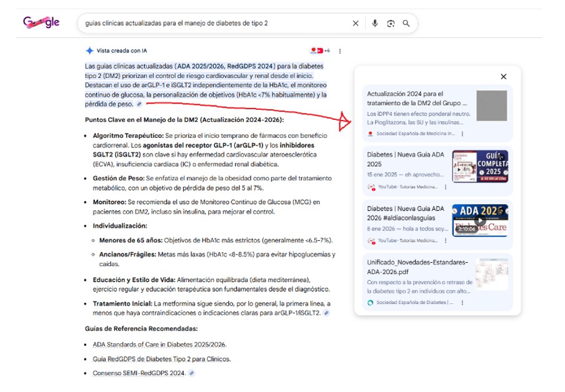The image size is (565, 392).
Task: Click the 'Guía Completa 2025' video thumbnail
Action: point(480,166)
